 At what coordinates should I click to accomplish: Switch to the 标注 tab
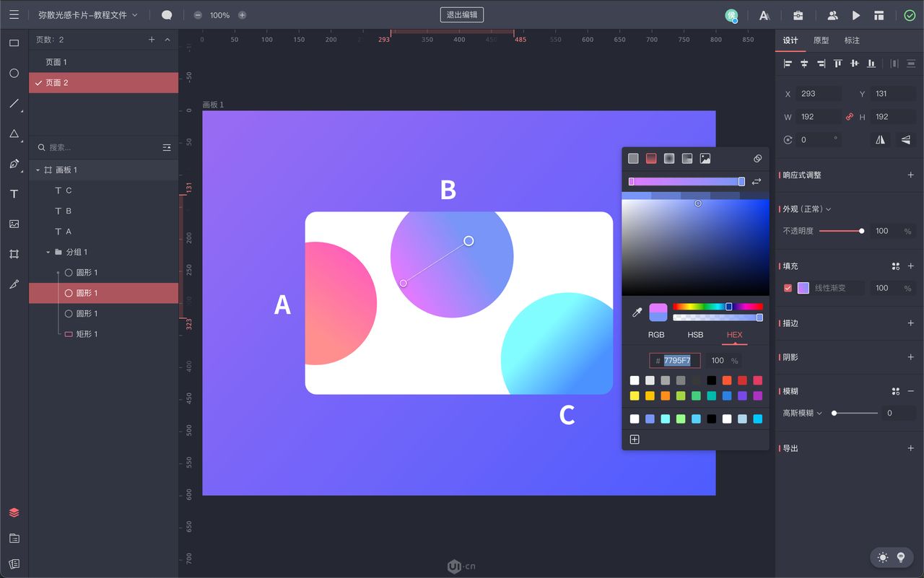(x=852, y=40)
